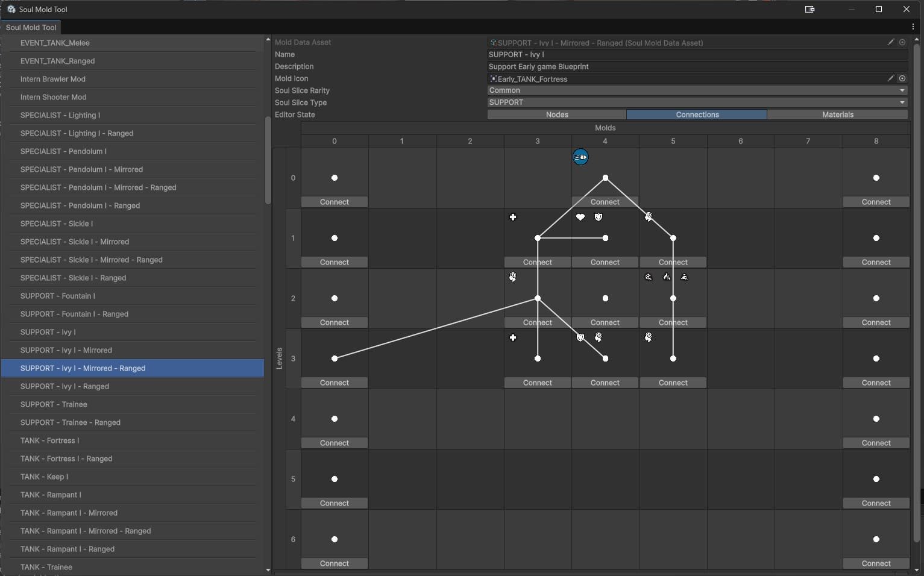Select the Soul Mold Tool tab
The height and width of the screenshot is (576, 924).
point(31,27)
